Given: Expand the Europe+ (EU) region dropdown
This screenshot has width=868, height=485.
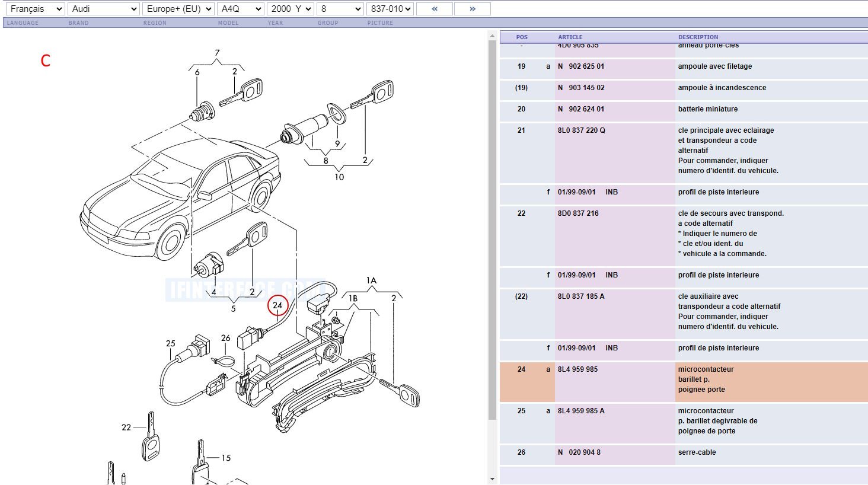Looking at the screenshot, I should click(x=178, y=9).
